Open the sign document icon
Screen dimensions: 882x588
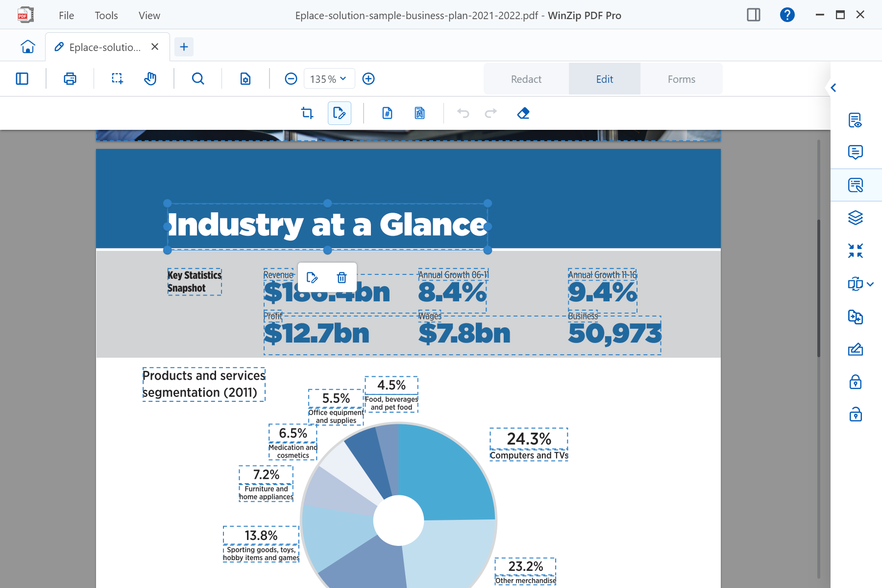coord(855,349)
